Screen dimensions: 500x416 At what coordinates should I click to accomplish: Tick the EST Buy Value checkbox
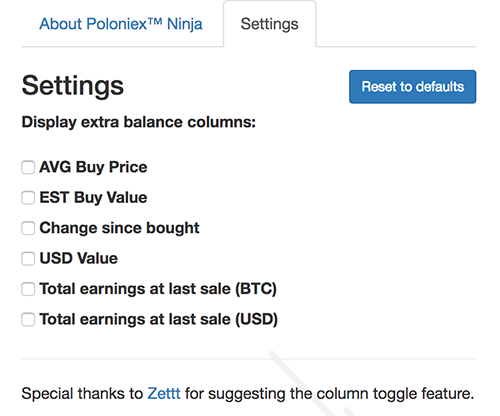(x=28, y=198)
